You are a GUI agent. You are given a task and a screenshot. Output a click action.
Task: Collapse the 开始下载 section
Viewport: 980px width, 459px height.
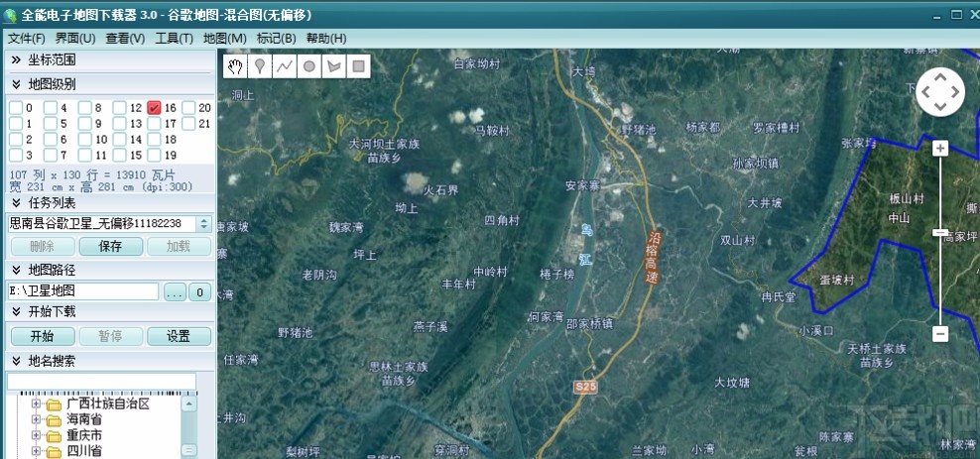[x=16, y=311]
